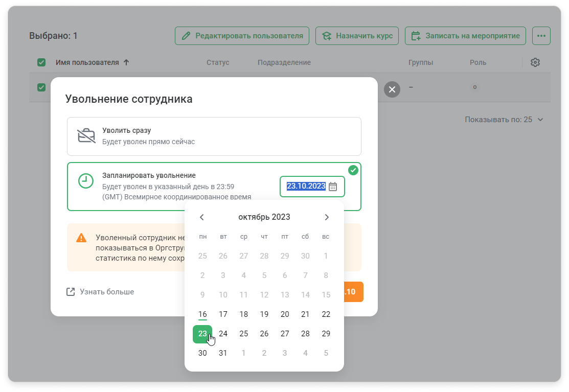
Task: Click the clock icon for scheduled dismissal
Action: tap(86, 181)
